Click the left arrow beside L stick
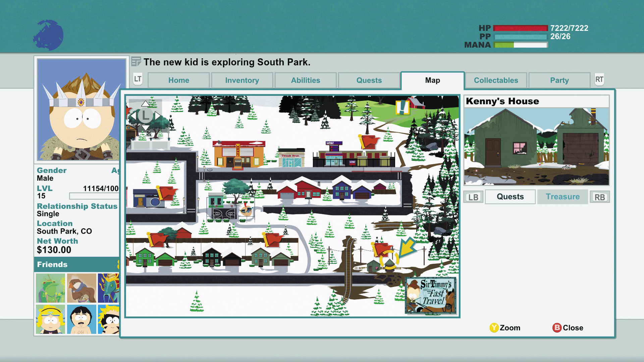The image size is (644, 362). (x=133, y=116)
